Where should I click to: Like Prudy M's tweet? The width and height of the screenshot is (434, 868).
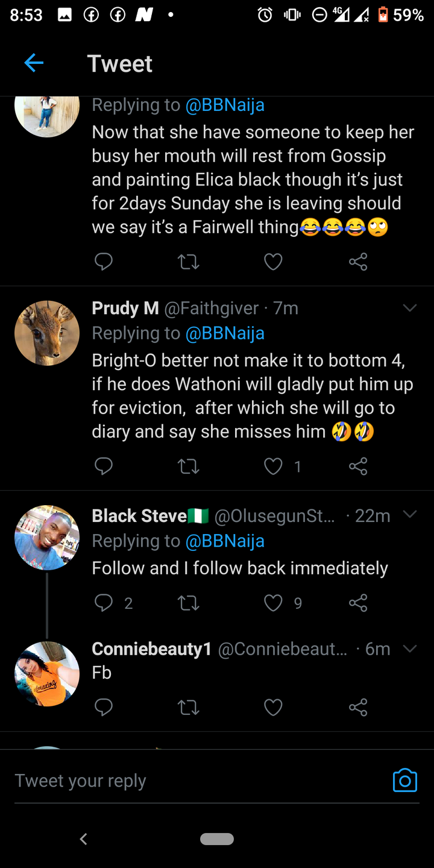tap(273, 466)
